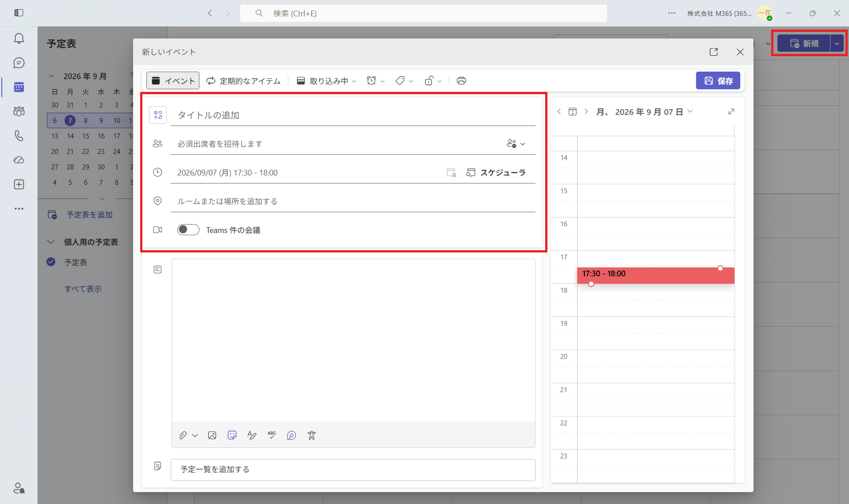Open the スケジューラ link
Viewport: 849px width, 504px height.
[x=496, y=173]
